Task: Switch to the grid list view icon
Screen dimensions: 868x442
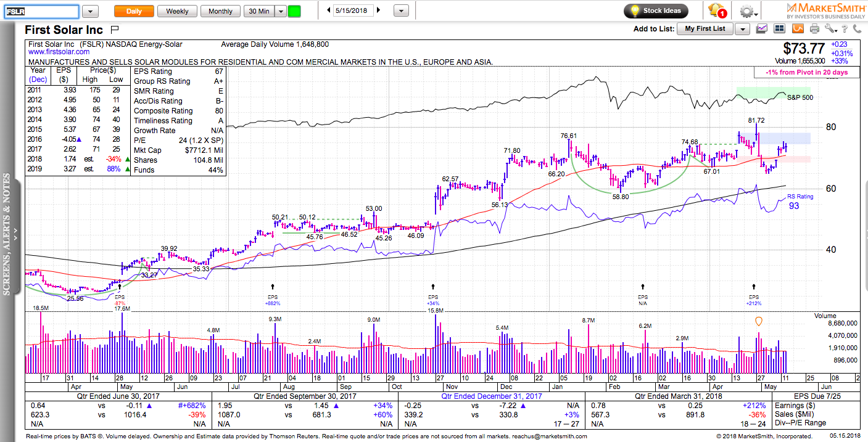Action: [780, 28]
